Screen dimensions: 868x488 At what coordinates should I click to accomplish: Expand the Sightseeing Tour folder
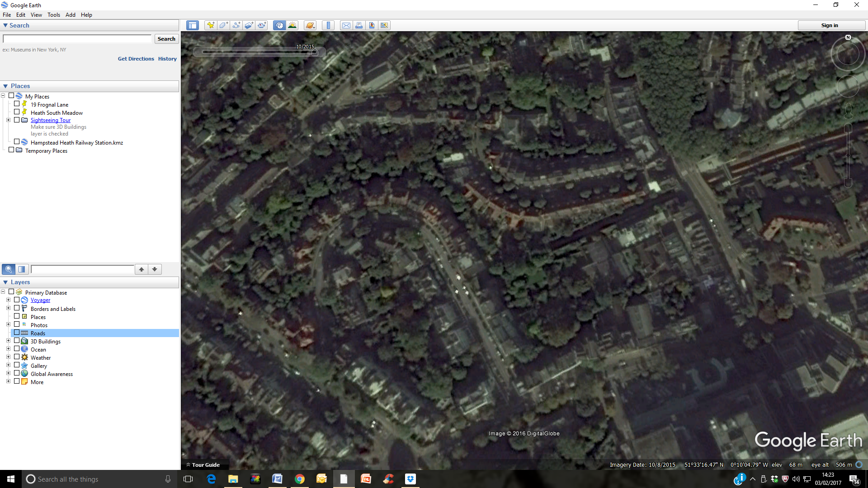8,120
